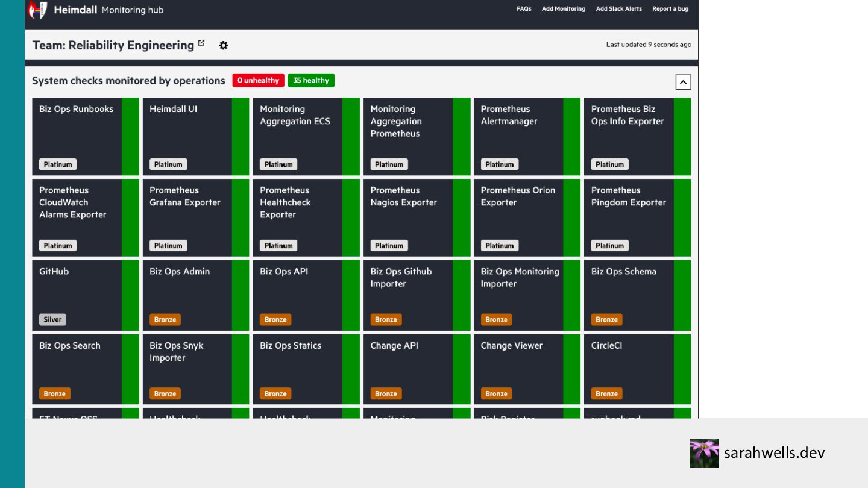Open the FAQs menu item
Screen dimensions: 868x488
point(524,9)
